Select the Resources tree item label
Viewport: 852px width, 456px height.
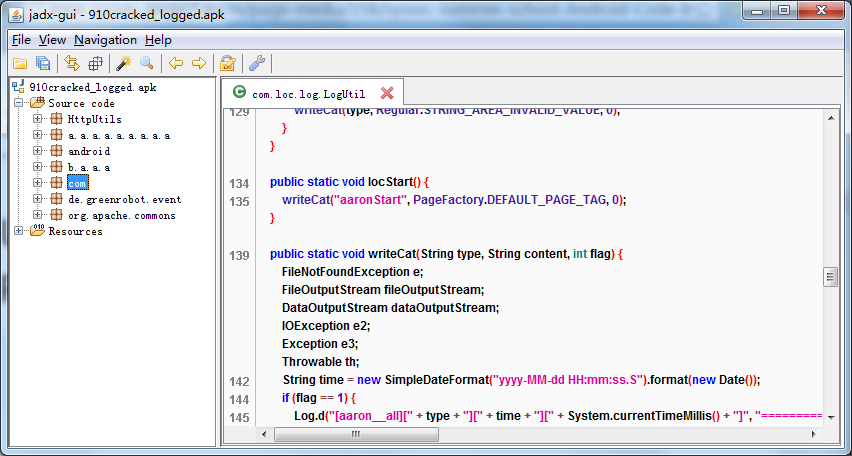tap(76, 232)
